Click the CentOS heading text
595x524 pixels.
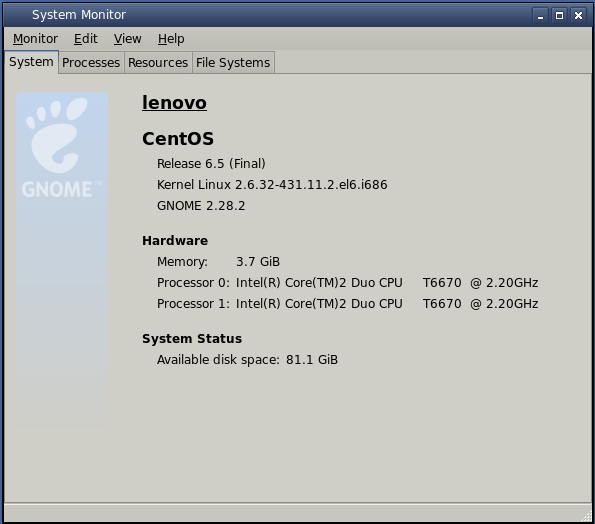coord(178,138)
